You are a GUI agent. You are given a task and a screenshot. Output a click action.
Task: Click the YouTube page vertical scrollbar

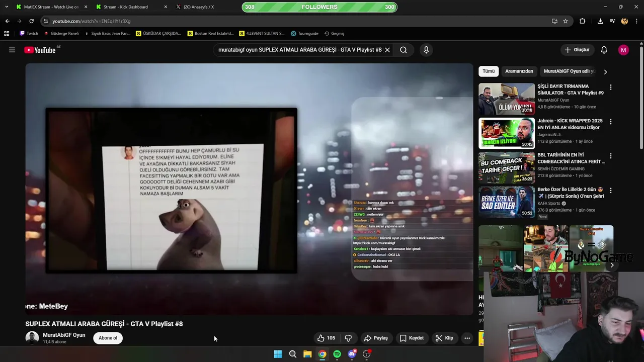click(641, 98)
